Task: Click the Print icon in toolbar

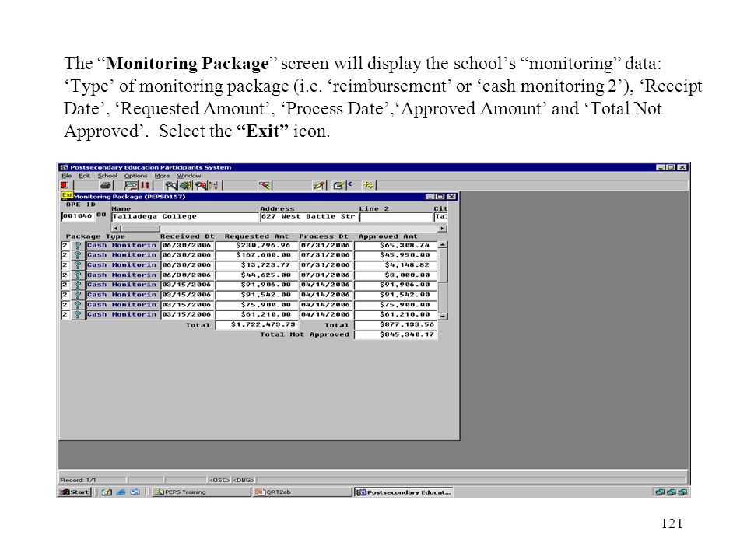Action: pos(106,185)
